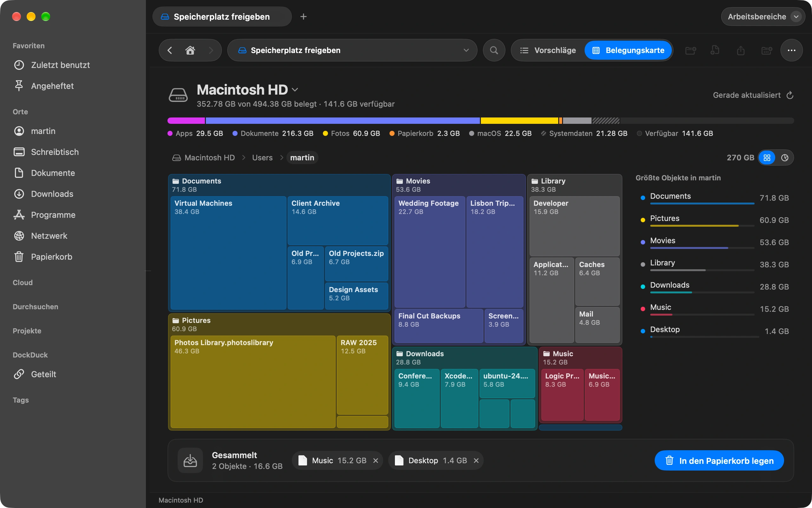Click the new folder toolbar icon

(x=690, y=50)
